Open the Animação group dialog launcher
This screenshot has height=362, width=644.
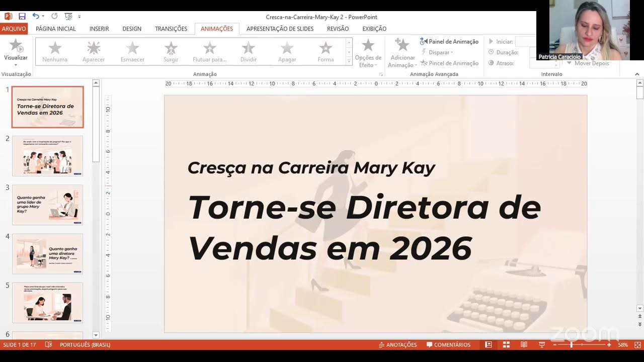381,74
